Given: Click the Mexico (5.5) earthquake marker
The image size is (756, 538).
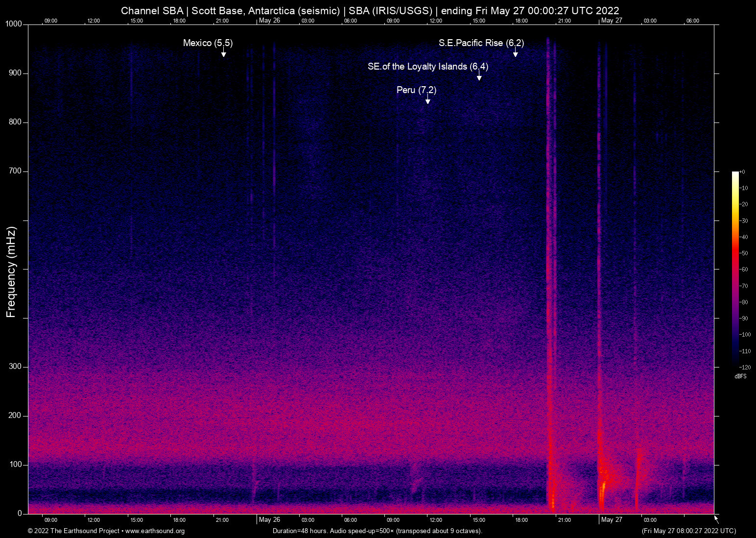Looking at the screenshot, I should [208, 43].
